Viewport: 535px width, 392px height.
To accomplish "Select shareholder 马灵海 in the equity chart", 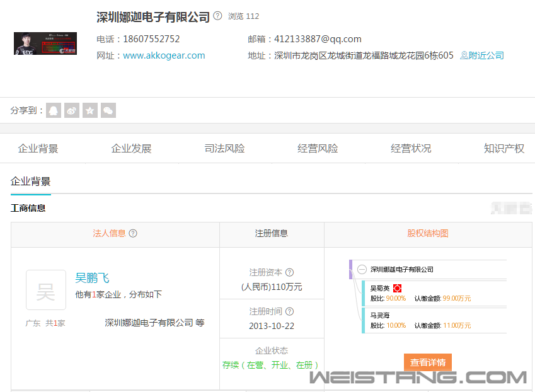I will click(380, 315).
